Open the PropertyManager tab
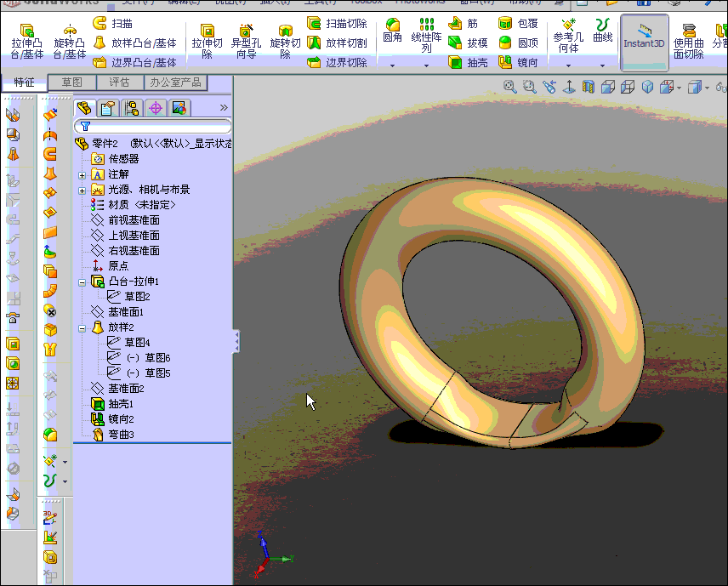Image resolution: width=728 pixels, height=586 pixels. coord(108,108)
